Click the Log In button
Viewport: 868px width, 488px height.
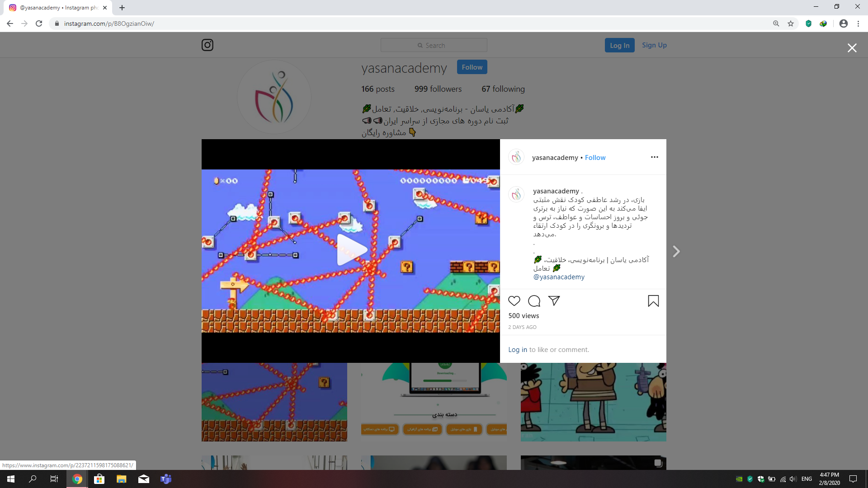click(619, 45)
